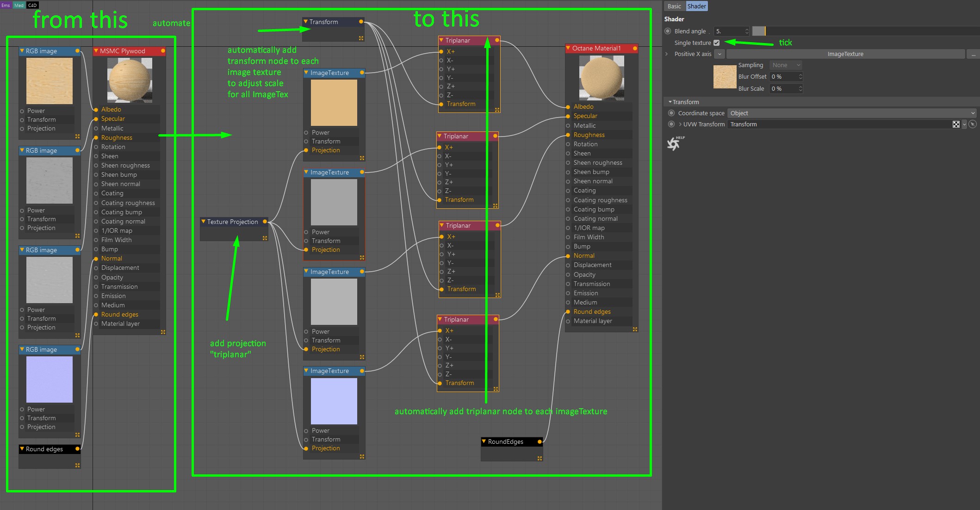Select the Shader tab
980x510 pixels.
coord(696,6)
